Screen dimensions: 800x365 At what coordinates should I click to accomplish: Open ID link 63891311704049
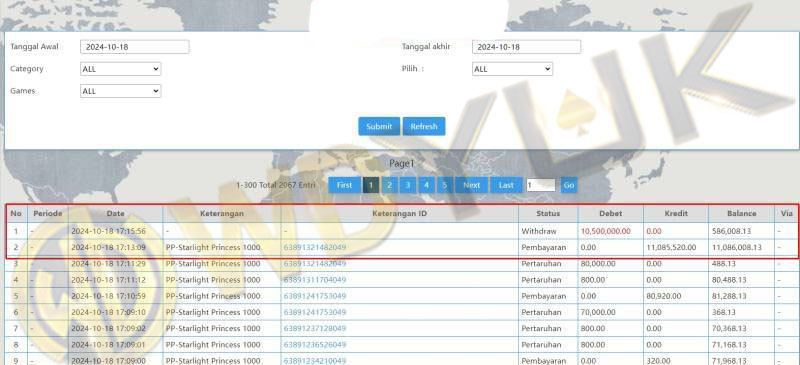coord(315,280)
